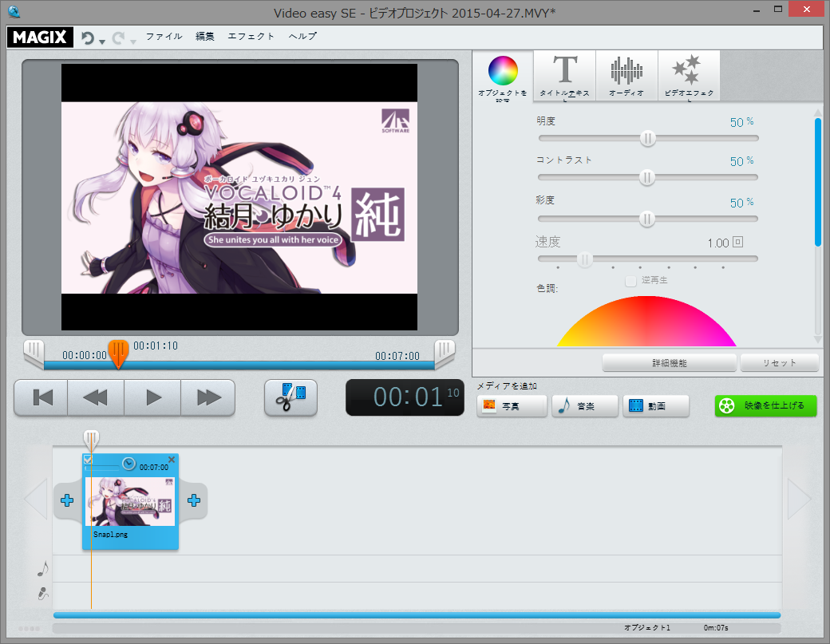Click the plus icon left of the clip
The width and height of the screenshot is (830, 644).
tap(67, 500)
